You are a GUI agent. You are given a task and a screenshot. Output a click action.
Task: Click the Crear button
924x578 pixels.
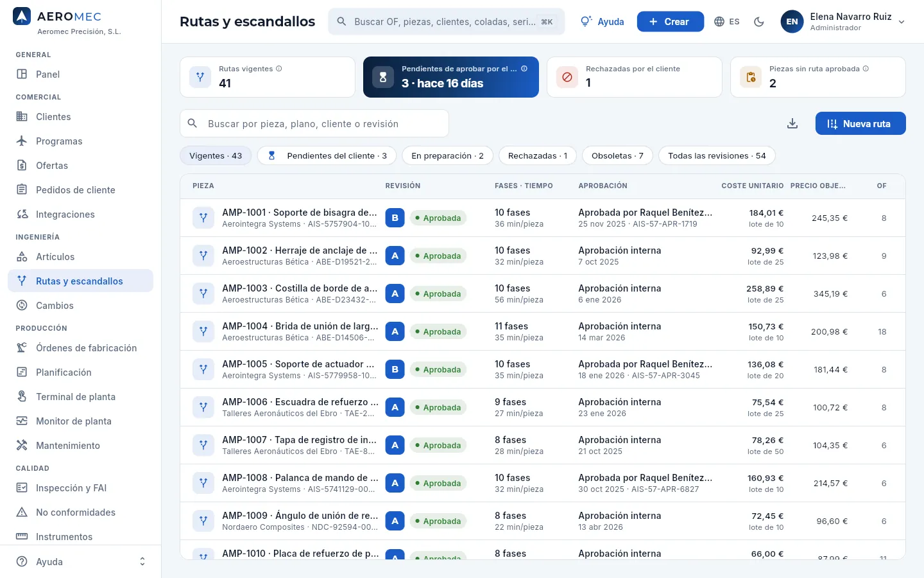[x=671, y=22]
